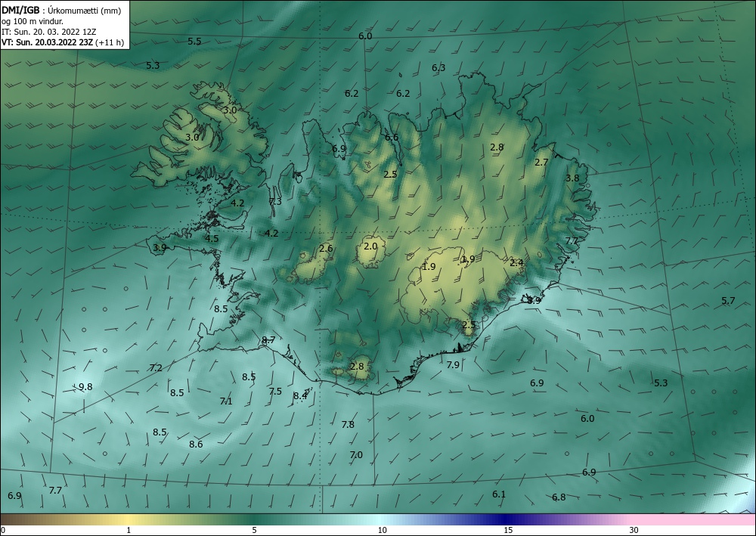Click the 7.2 value southwest of Iceland
The height and width of the screenshot is (536, 756).
pyautogui.click(x=156, y=367)
